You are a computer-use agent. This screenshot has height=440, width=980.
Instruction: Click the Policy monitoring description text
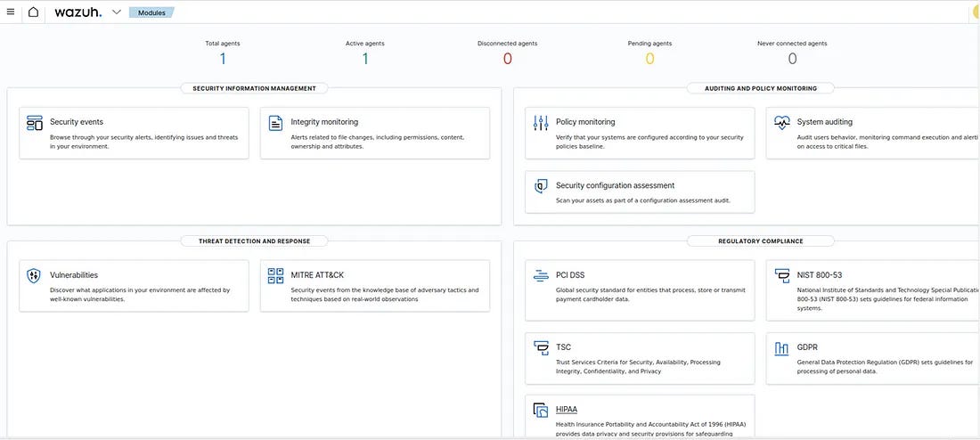(x=649, y=142)
